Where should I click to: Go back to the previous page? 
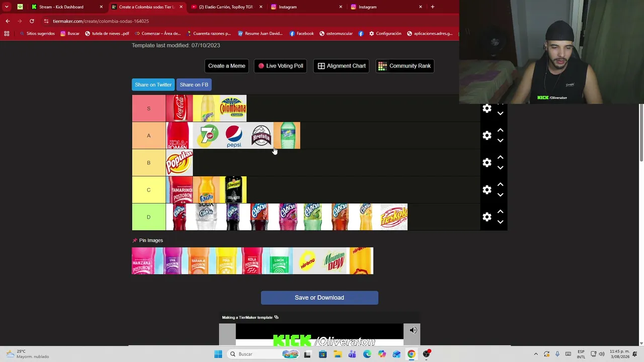click(x=8, y=21)
